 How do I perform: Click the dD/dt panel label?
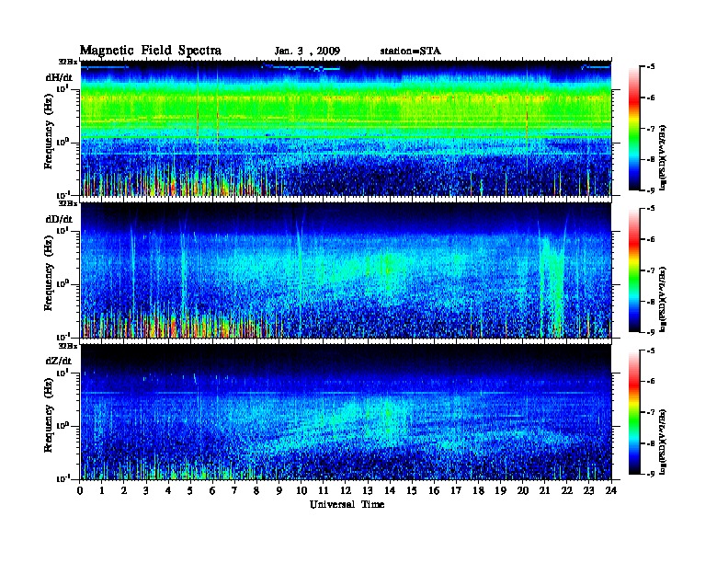pyautogui.click(x=59, y=219)
